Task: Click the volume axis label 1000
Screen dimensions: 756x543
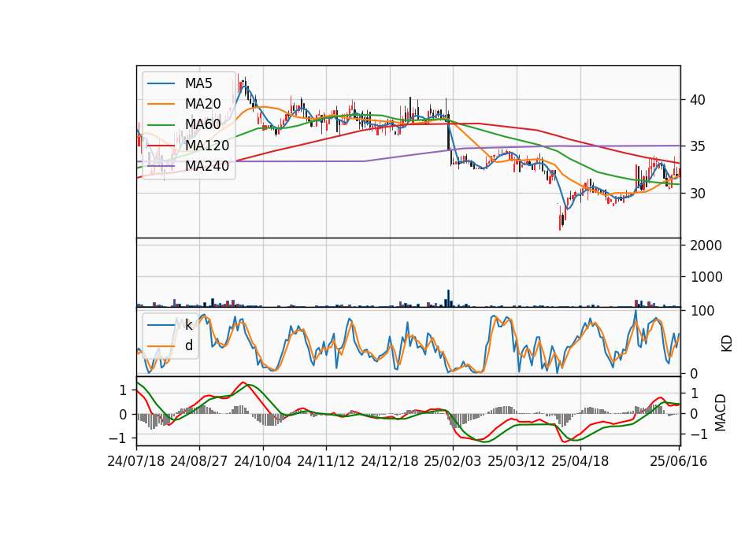Action: (706, 277)
